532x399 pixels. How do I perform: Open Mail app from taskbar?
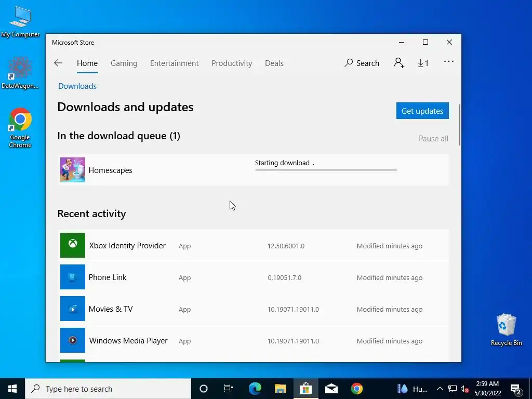coord(331,389)
